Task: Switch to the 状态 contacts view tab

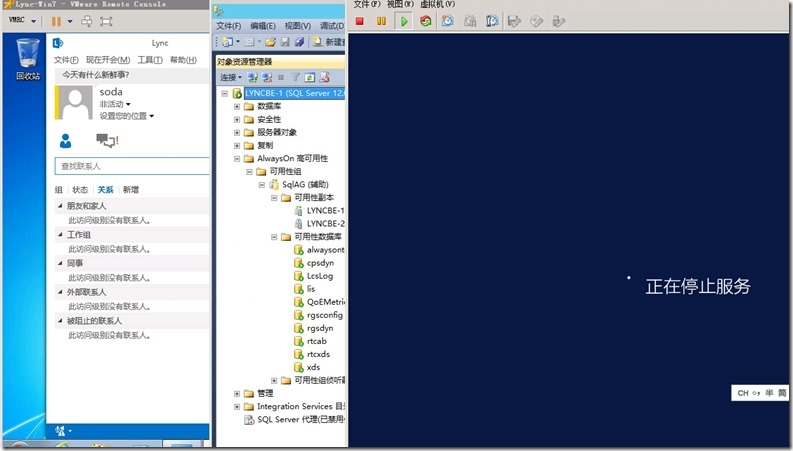Action: point(80,190)
